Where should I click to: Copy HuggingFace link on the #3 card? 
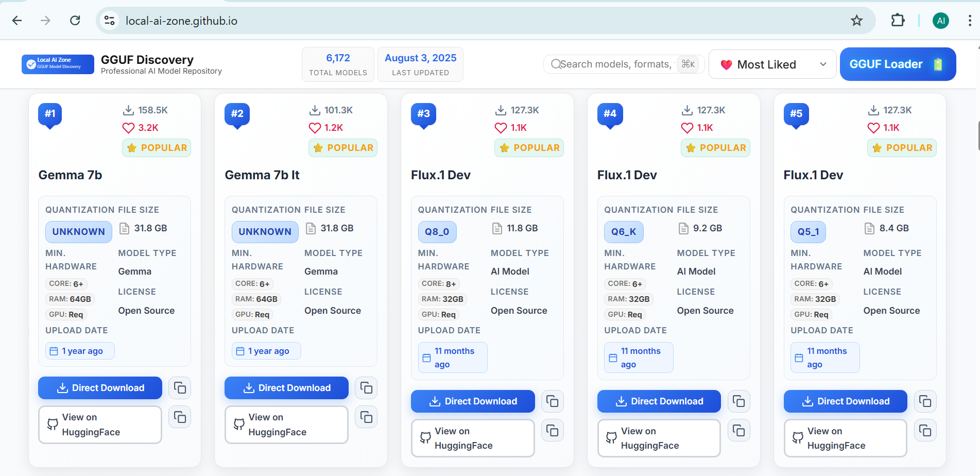click(553, 430)
